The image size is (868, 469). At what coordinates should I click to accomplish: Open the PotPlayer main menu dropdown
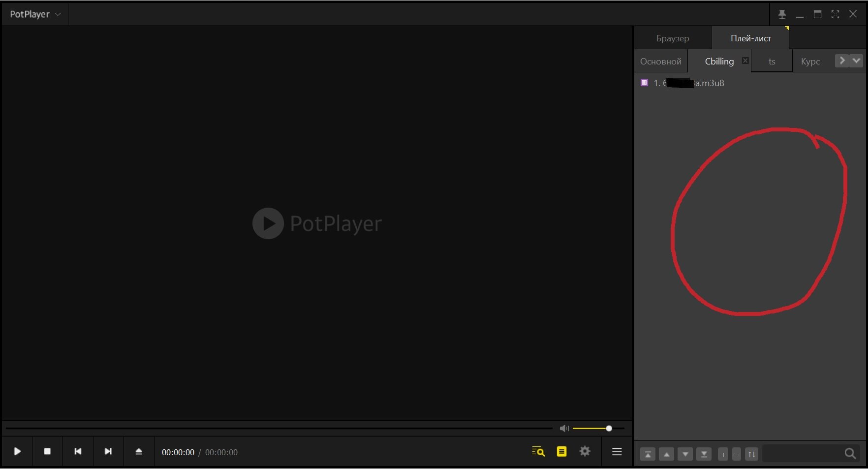tap(34, 14)
